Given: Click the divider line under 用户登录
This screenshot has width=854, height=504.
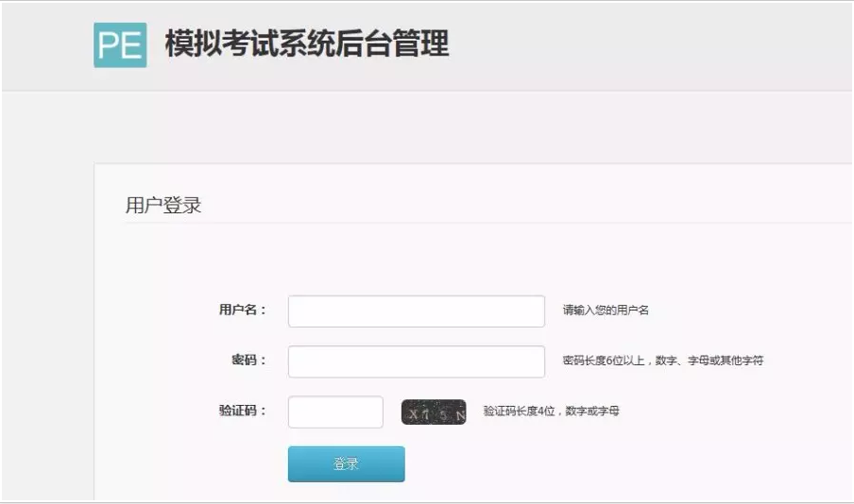Looking at the screenshot, I should tap(472, 224).
